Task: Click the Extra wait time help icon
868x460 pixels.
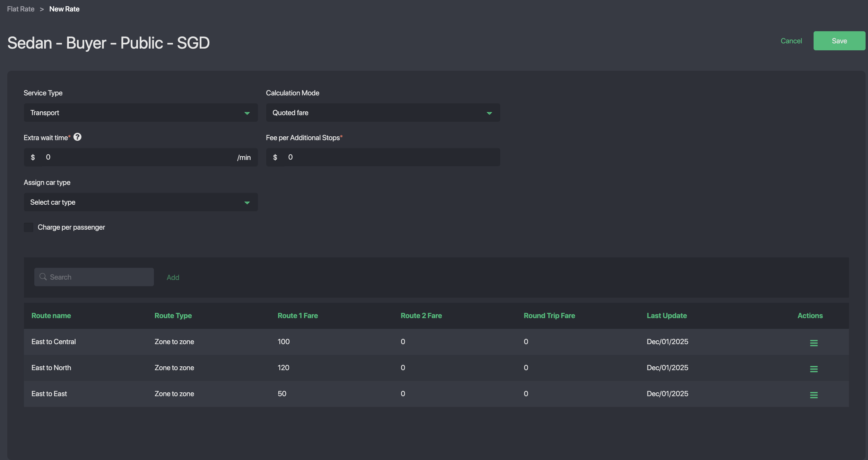Action: coord(77,137)
